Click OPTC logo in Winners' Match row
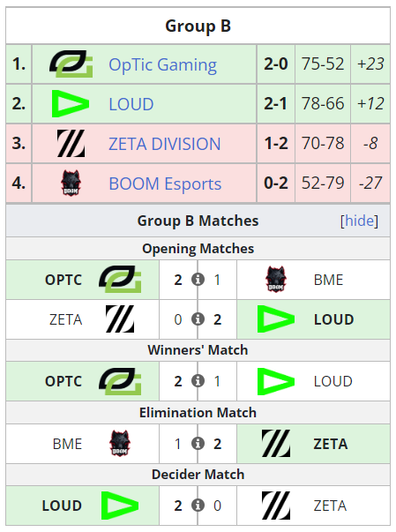Image resolution: width=396 pixels, height=532 pixels. click(x=120, y=381)
